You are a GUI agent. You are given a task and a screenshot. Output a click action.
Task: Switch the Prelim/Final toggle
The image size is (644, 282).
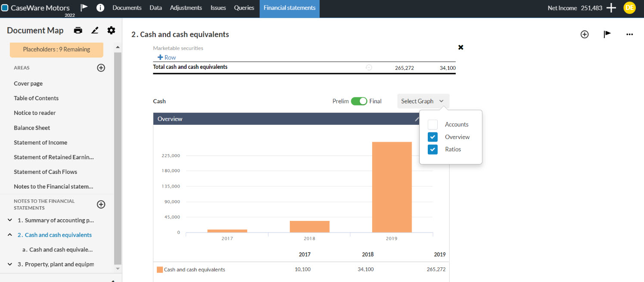tap(359, 101)
